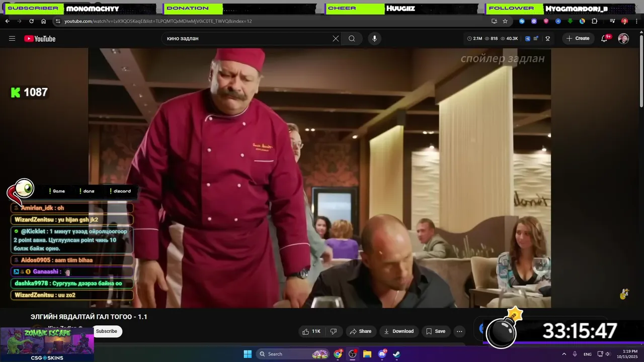Viewport: 644px width, 362px height.
Task: Share the video
Action: (360, 331)
